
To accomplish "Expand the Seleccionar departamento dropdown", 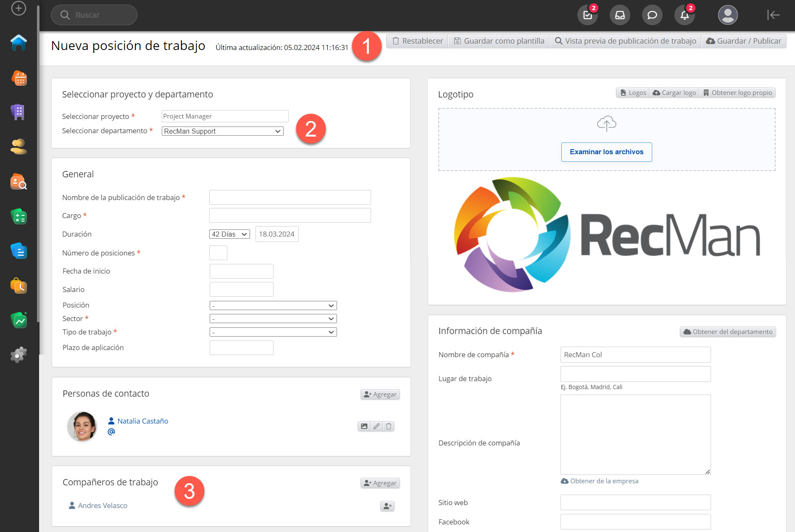I will [x=222, y=131].
